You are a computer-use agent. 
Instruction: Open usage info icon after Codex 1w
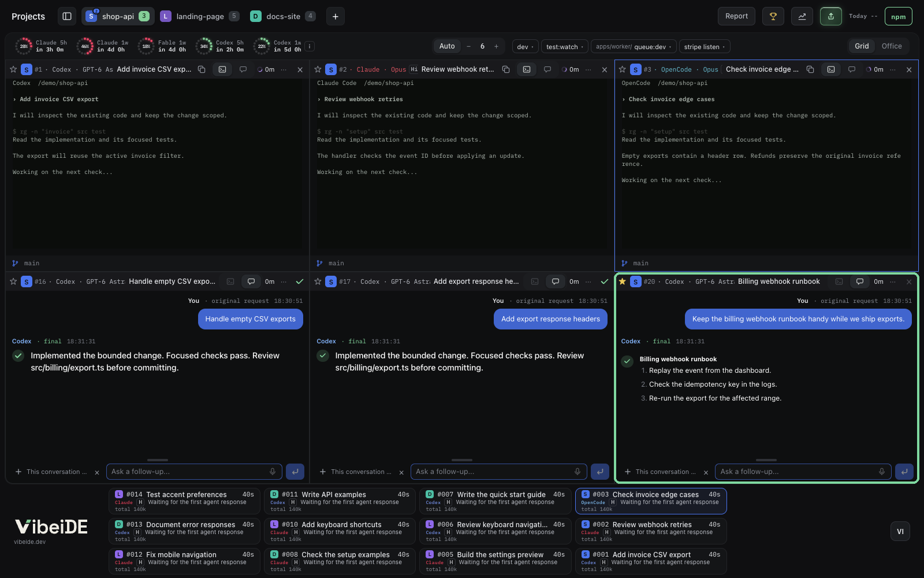[x=310, y=46]
